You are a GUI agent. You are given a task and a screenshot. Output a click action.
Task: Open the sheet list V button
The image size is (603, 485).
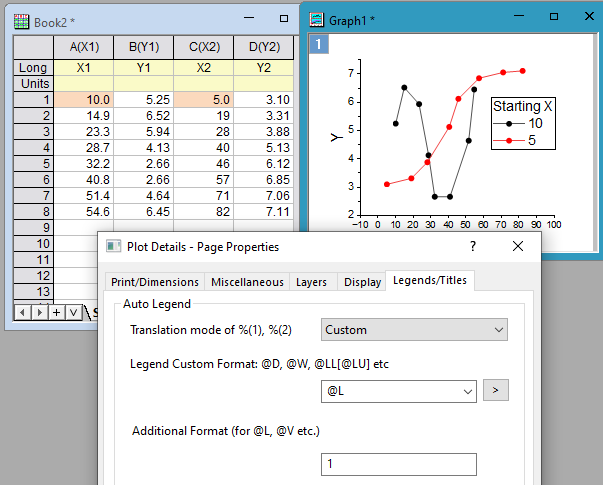click(x=73, y=312)
